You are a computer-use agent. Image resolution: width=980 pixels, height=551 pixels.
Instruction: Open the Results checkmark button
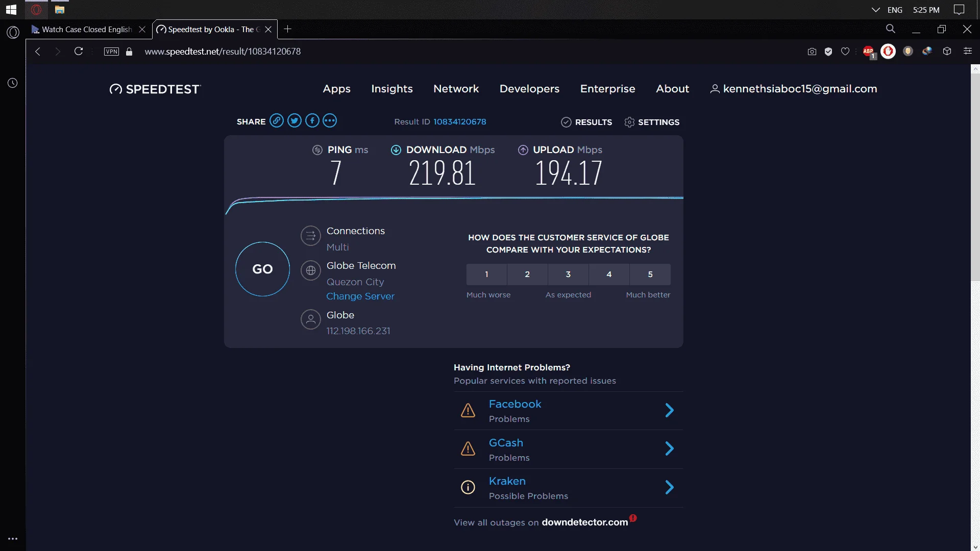click(586, 122)
